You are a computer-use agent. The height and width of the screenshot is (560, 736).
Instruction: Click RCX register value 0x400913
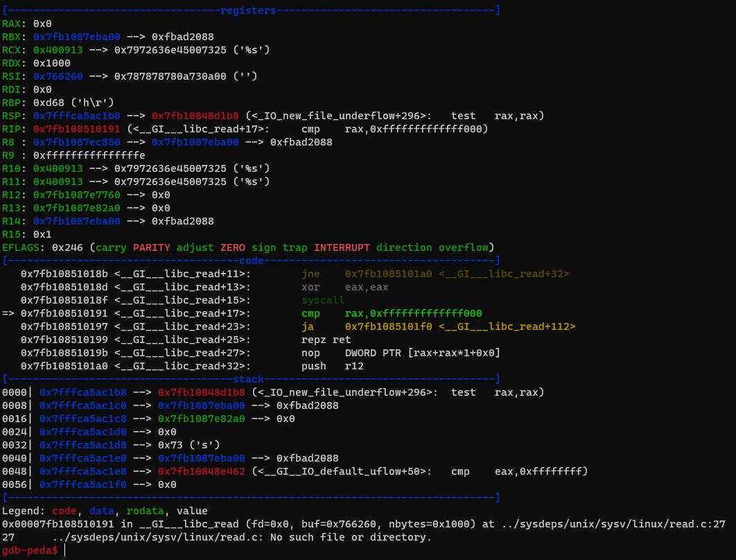pos(58,50)
